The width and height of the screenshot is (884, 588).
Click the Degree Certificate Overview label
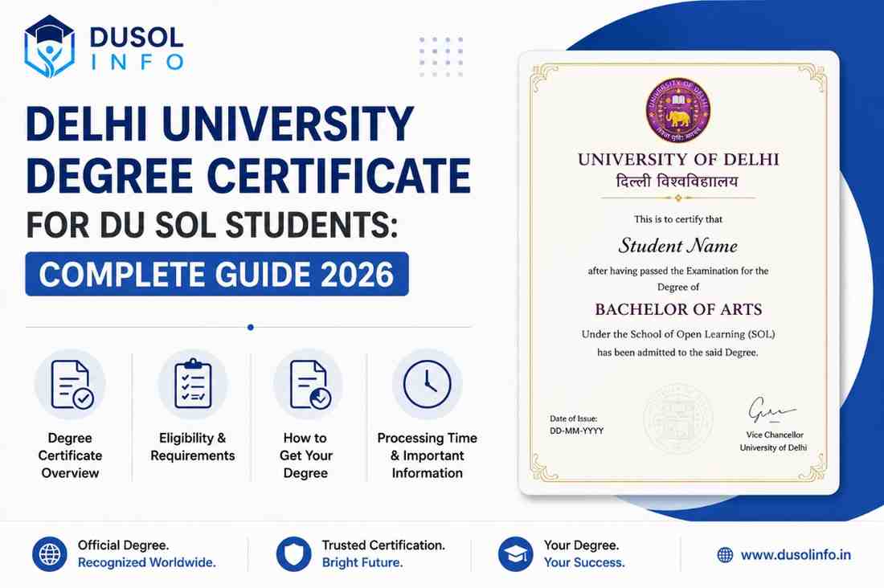70,455
